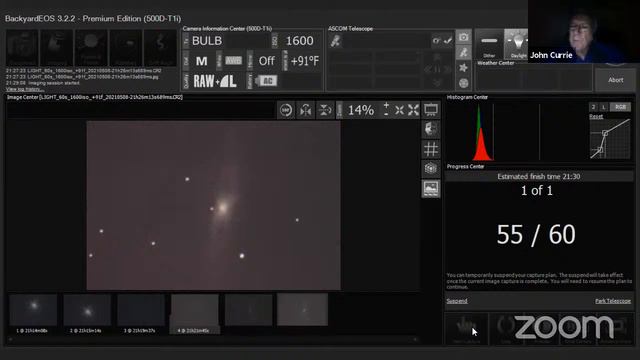The height and width of the screenshot is (360, 640).
Task: Toggle the grid overlay icon
Action: click(431, 149)
